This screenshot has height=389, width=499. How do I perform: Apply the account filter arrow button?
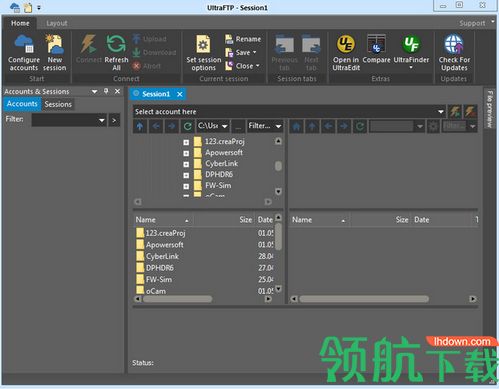tap(114, 120)
